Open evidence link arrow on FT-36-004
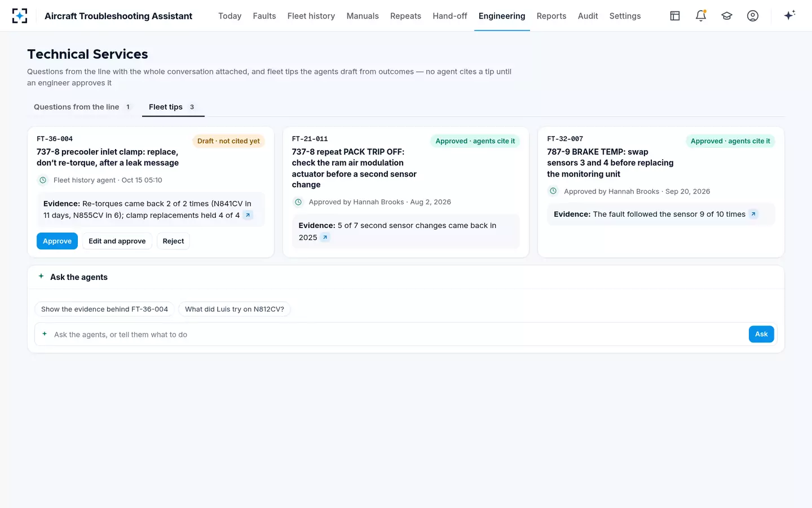 (x=248, y=215)
